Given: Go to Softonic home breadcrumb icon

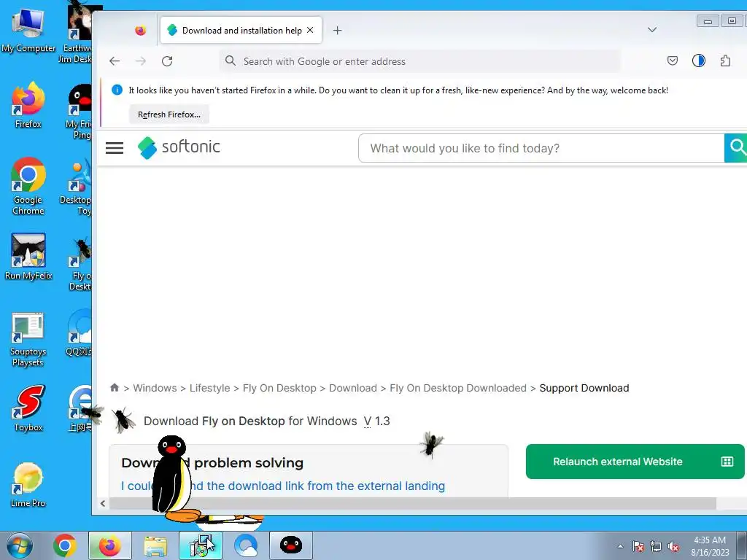Looking at the screenshot, I should point(115,388).
